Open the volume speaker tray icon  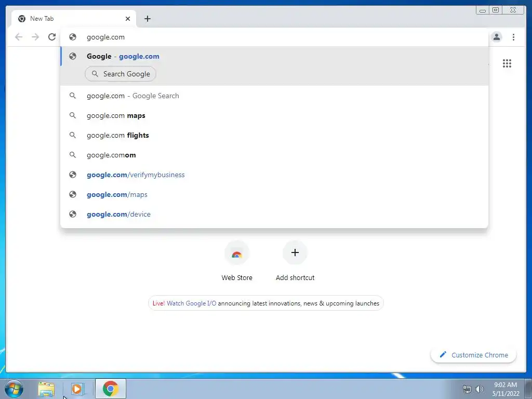tap(479, 389)
